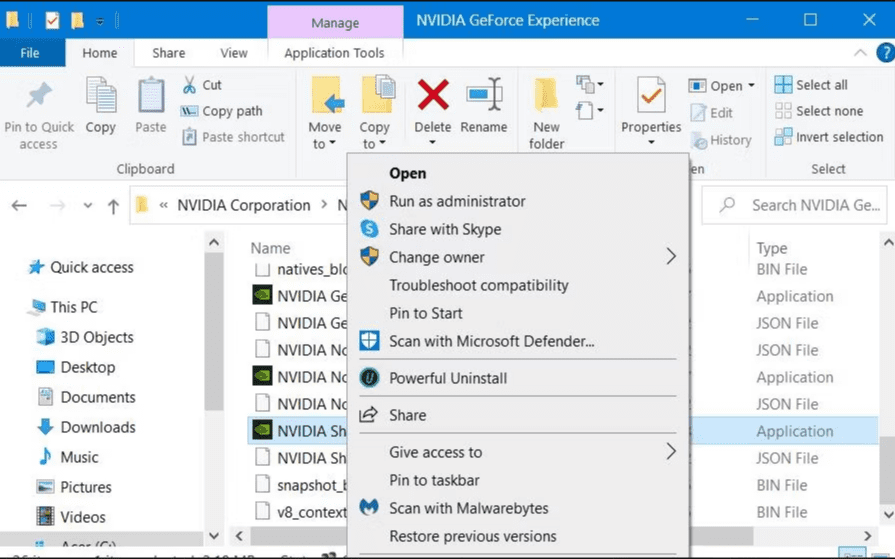Click the Pin to Quick access icon

point(39,96)
